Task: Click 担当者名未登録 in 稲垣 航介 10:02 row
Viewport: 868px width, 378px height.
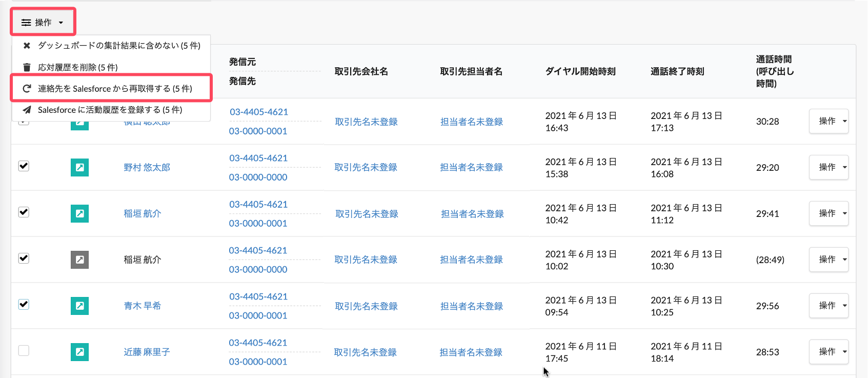Action: click(472, 260)
